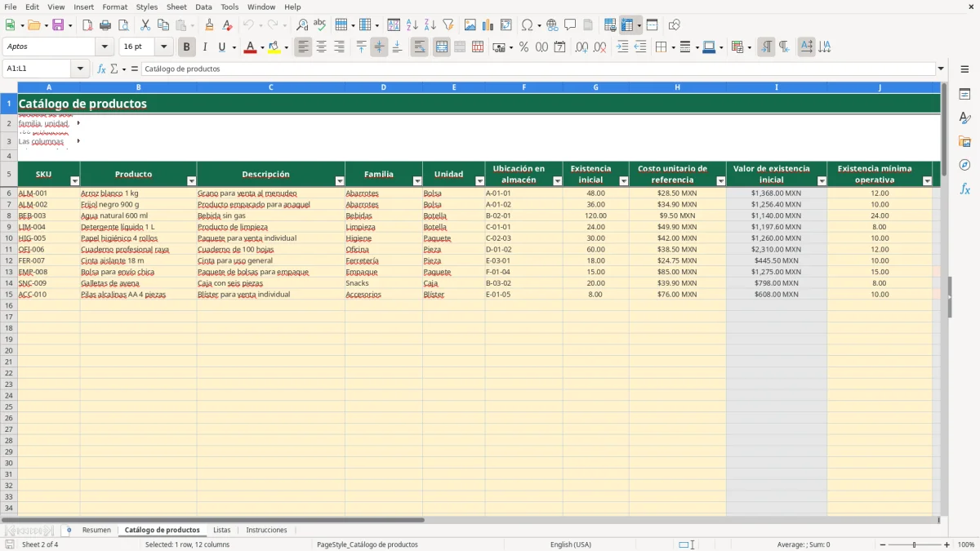Image resolution: width=980 pixels, height=551 pixels.
Task: Open the Name Box dropdown arrow
Action: (81, 69)
